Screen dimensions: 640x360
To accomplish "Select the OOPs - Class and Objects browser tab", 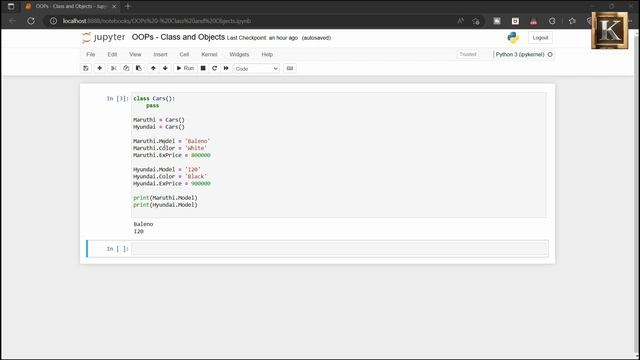I will [71, 6].
